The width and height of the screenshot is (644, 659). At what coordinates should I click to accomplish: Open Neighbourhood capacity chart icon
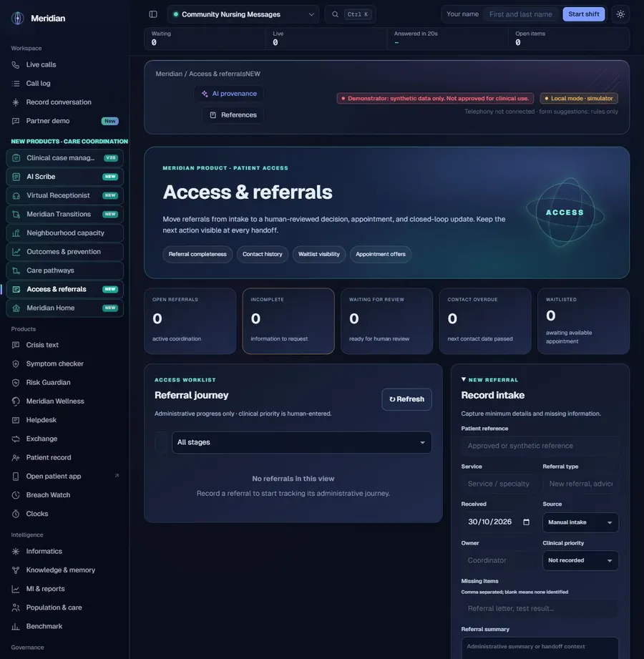(x=16, y=233)
